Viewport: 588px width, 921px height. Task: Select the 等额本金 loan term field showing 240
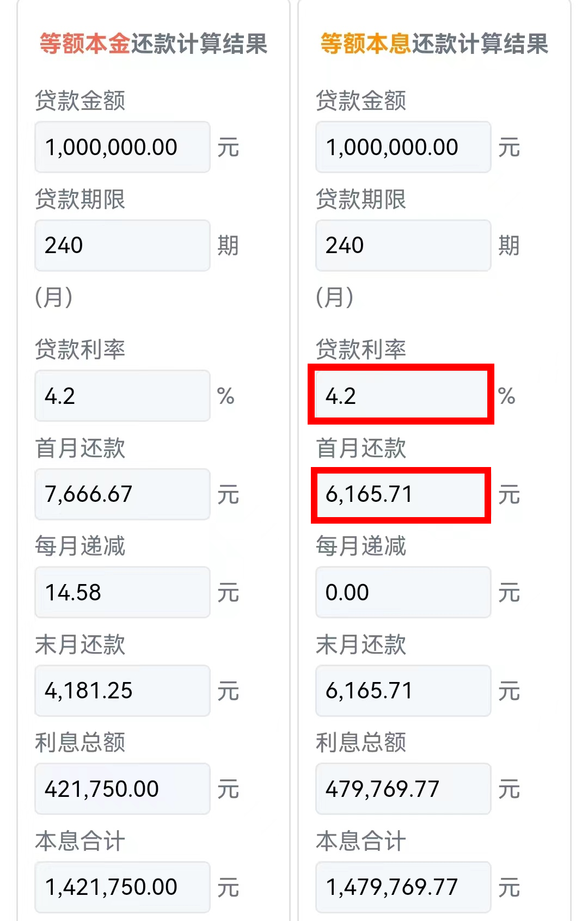click(122, 245)
